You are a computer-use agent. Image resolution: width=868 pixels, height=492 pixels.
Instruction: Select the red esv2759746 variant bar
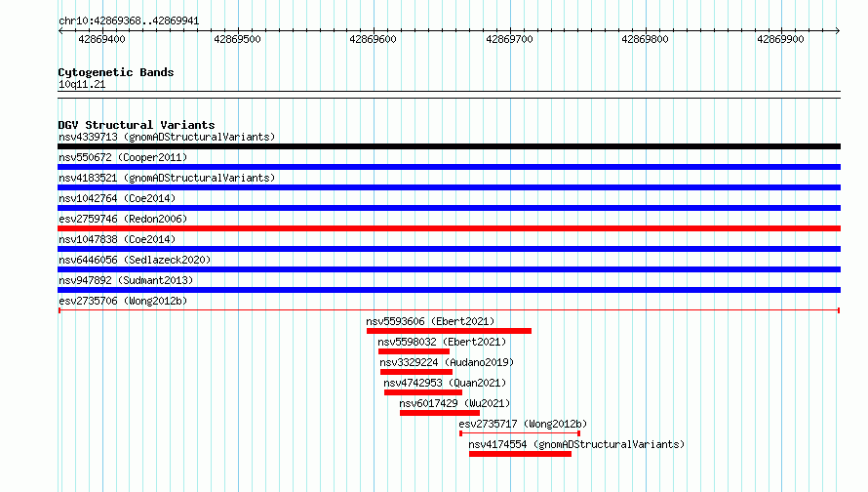pos(449,228)
